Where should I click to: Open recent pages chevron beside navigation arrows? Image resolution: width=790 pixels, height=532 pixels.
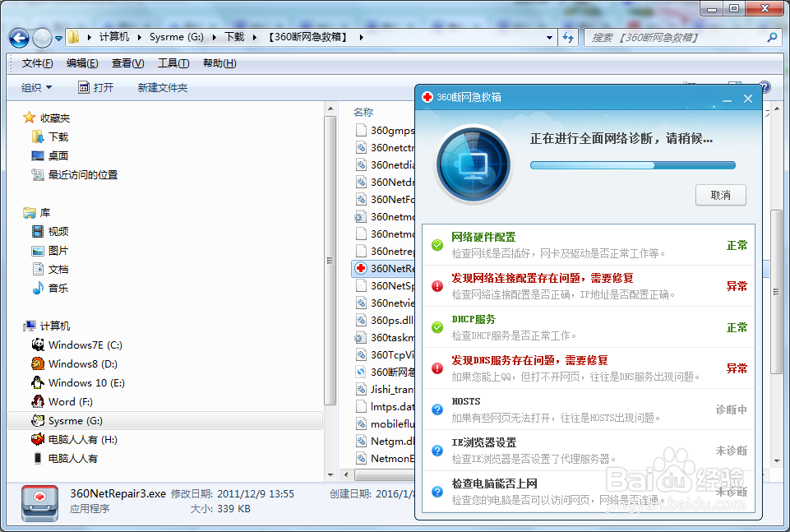pos(58,37)
